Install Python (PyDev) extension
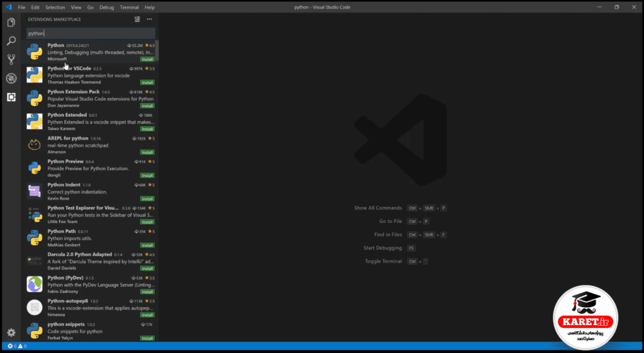The width and height of the screenshot is (644, 353). pyautogui.click(x=147, y=292)
